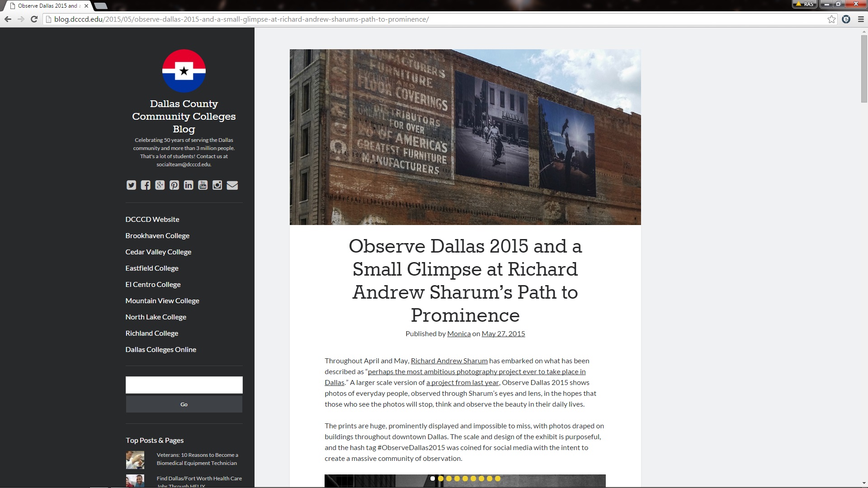Close the Observe Dallas 2015 tab
This screenshot has width=868, height=488.
pos(86,6)
